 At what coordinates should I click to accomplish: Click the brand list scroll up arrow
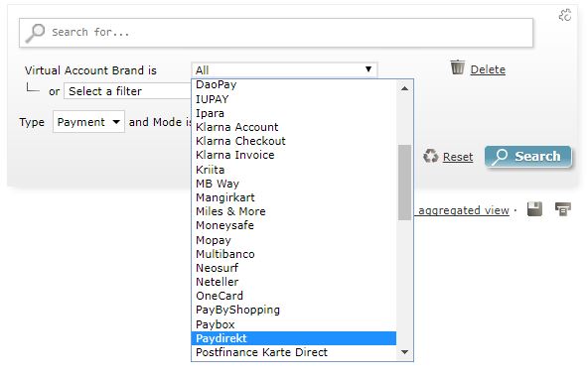pos(404,88)
